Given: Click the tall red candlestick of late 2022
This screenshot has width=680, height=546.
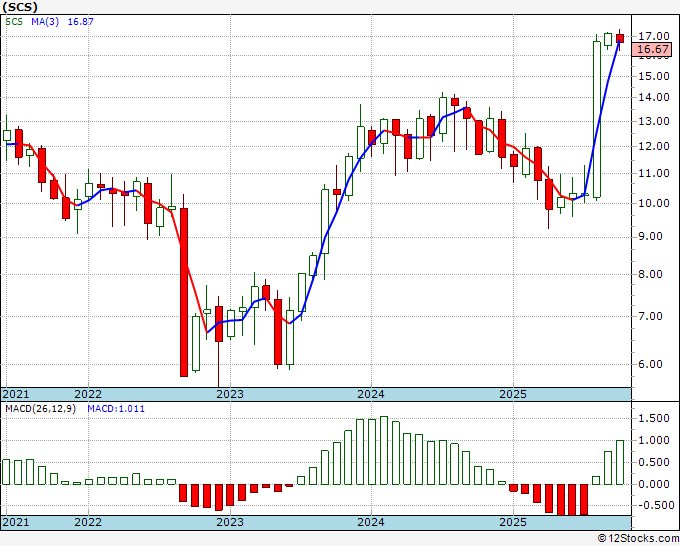Looking at the screenshot, I should pyautogui.click(x=184, y=292).
